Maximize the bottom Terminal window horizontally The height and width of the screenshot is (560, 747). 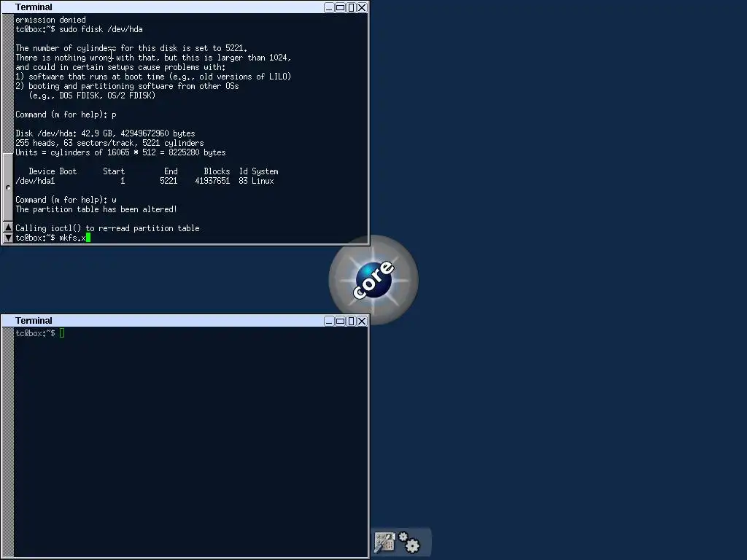tap(340, 321)
